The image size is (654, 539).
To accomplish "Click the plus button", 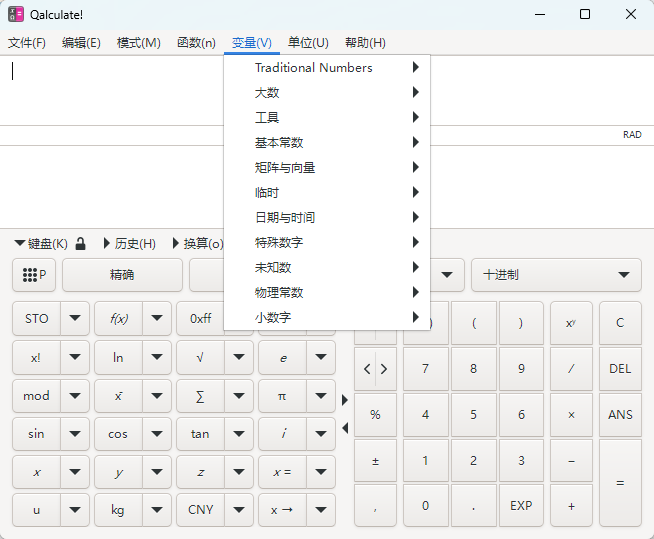I will [571, 506].
